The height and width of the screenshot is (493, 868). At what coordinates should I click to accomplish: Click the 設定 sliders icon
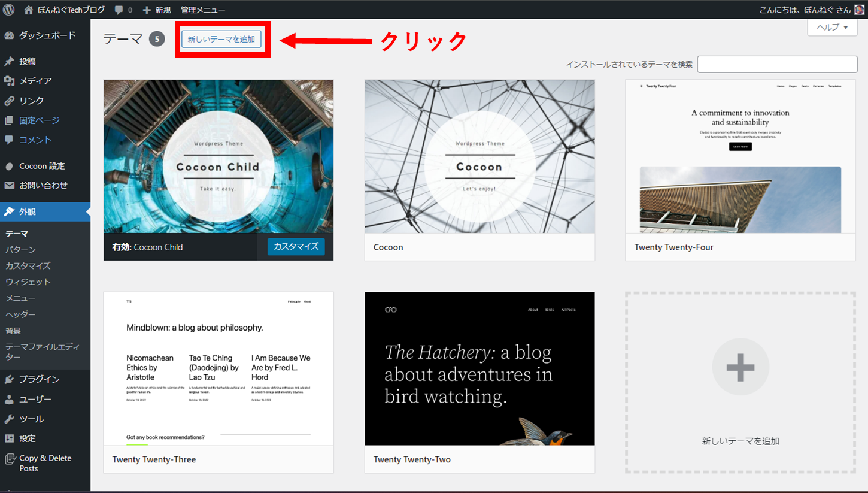tap(9, 438)
